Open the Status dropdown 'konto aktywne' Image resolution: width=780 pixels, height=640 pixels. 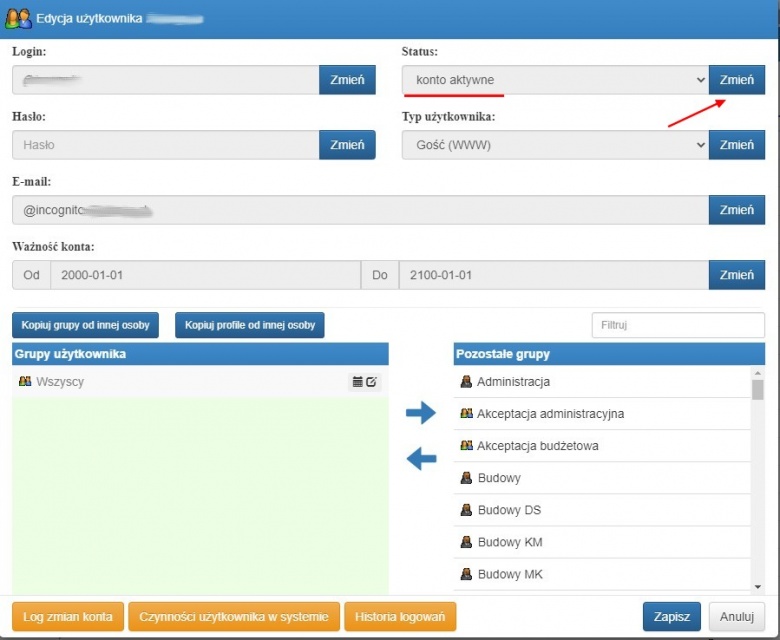555,80
